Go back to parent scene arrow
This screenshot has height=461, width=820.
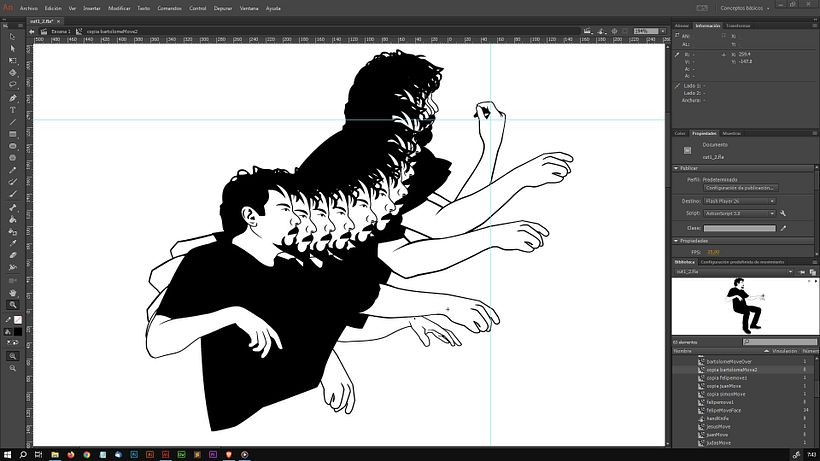coord(32,31)
